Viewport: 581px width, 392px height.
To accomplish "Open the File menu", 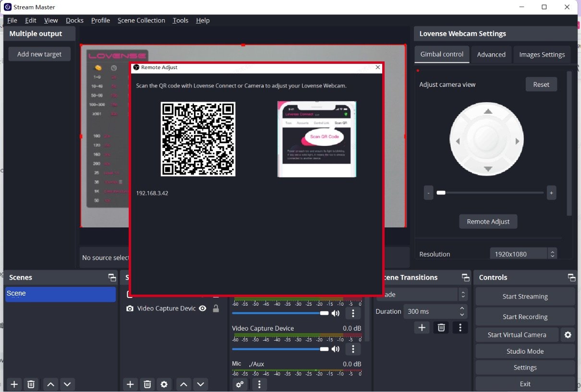I will pyautogui.click(x=12, y=20).
